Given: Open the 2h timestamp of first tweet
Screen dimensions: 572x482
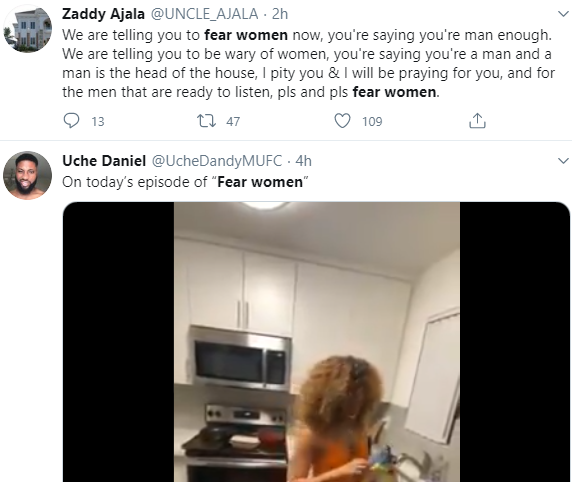Looking at the screenshot, I should tap(280, 14).
